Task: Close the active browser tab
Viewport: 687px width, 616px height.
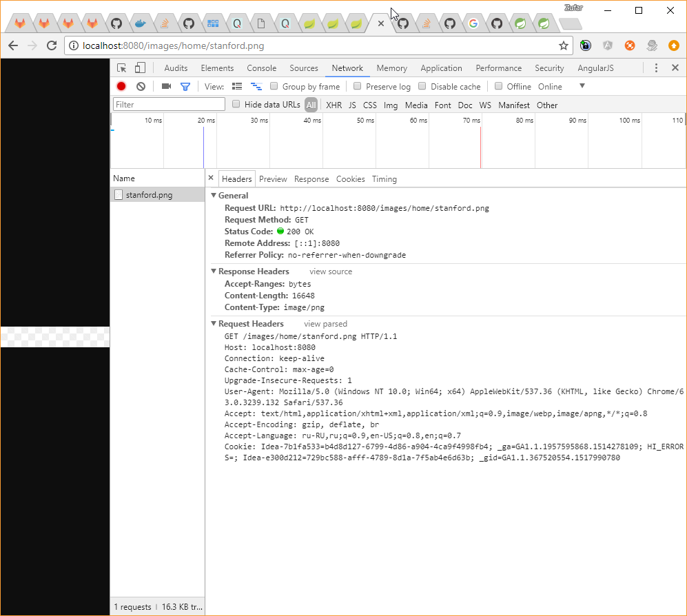Action: point(381,23)
